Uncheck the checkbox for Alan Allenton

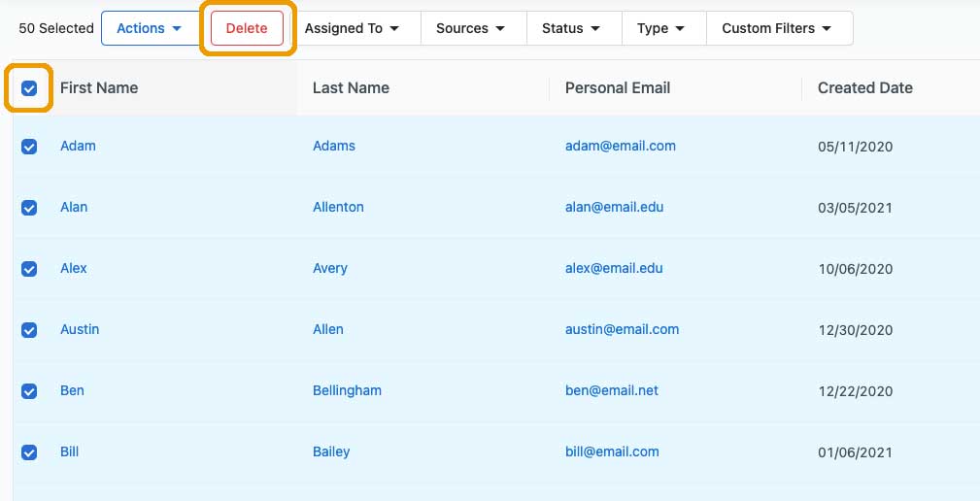click(29, 208)
